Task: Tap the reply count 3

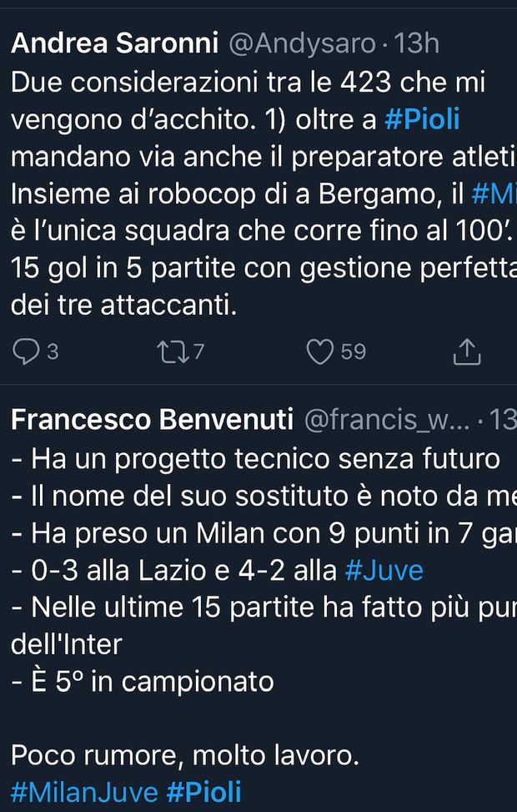Action: pyautogui.click(x=53, y=352)
